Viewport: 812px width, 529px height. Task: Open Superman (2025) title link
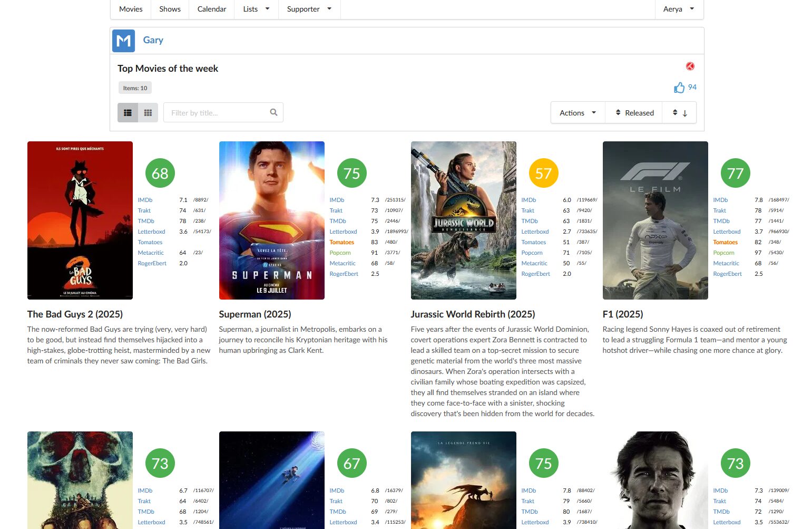(255, 314)
